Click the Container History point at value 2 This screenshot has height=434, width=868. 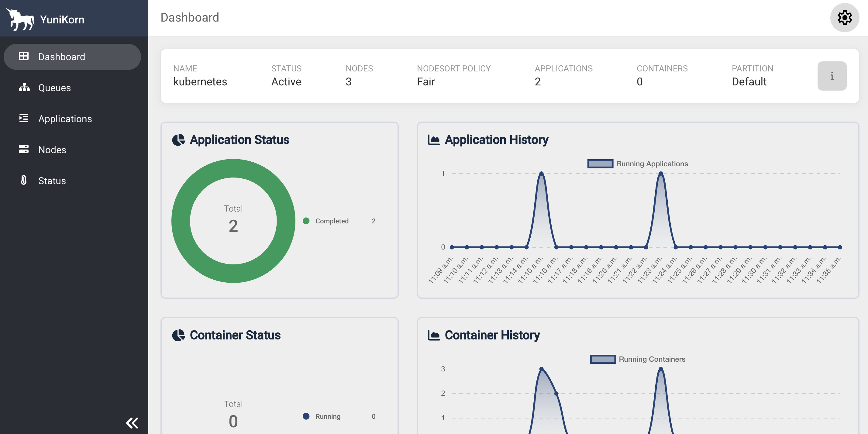click(x=556, y=394)
